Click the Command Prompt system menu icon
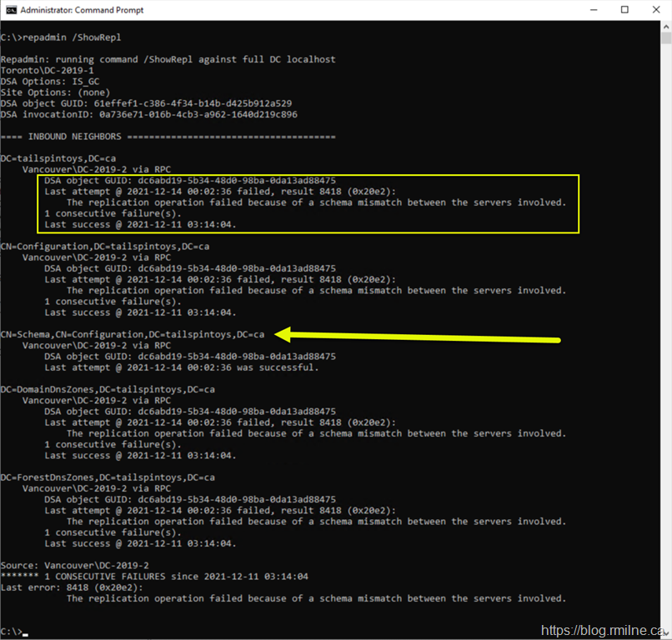Viewport: 672px width, 640px height. point(12,10)
